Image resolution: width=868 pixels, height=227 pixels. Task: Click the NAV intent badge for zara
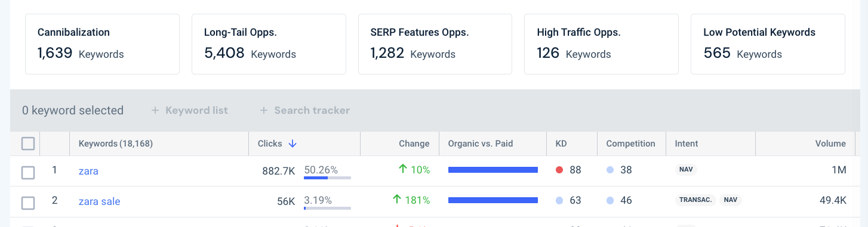pos(686,170)
